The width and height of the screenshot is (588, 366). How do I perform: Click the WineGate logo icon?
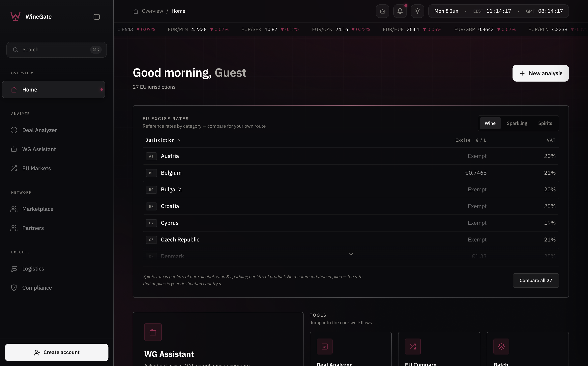point(15,17)
